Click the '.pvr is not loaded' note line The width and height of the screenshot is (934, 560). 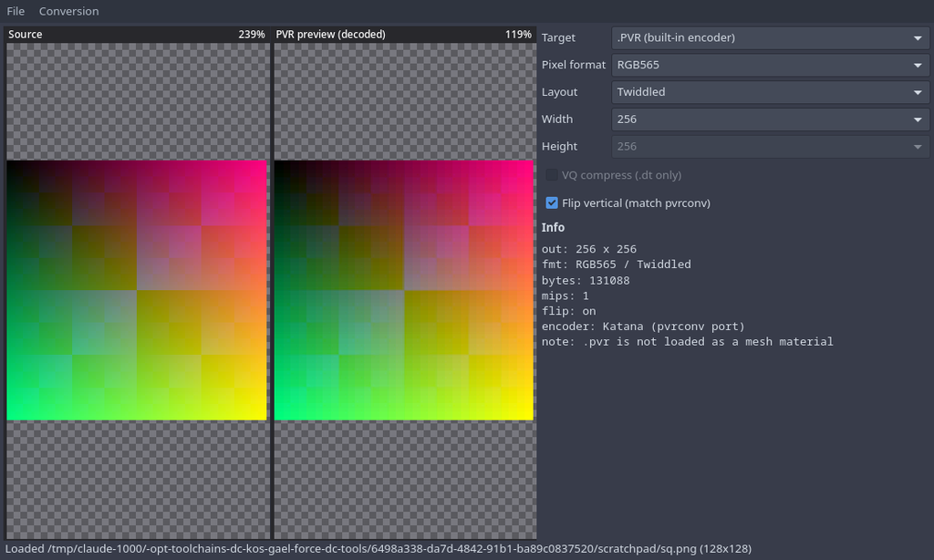[688, 342]
